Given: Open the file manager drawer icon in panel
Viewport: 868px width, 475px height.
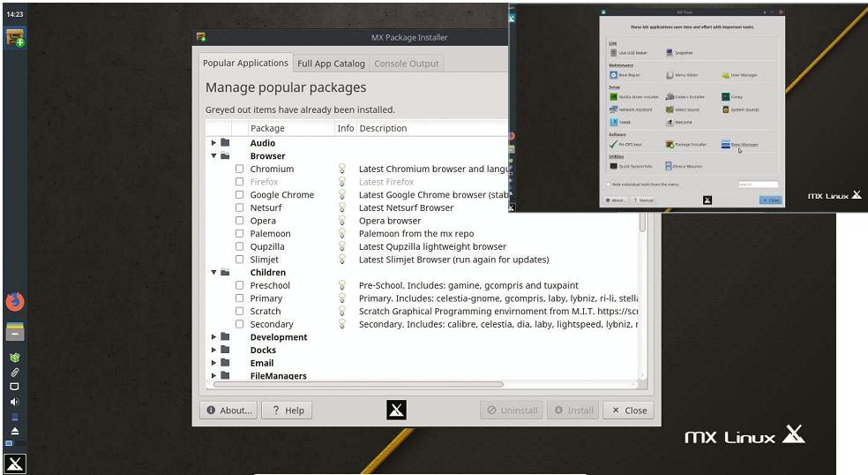Looking at the screenshot, I should (x=15, y=331).
